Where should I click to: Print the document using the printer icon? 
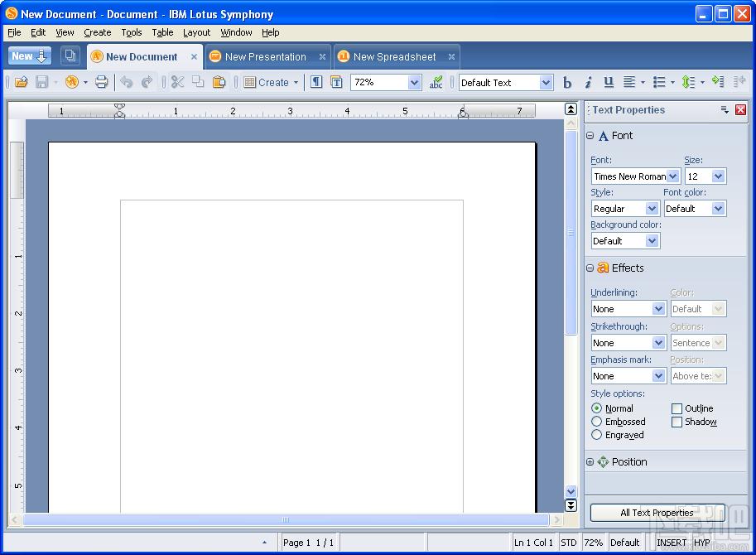(101, 82)
